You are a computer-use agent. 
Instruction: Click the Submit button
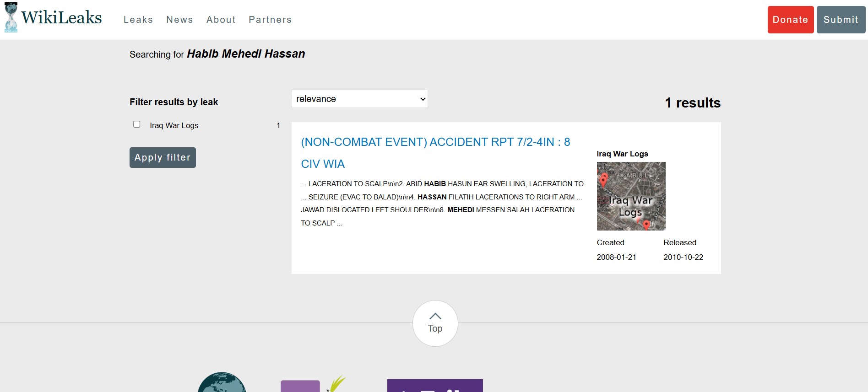click(x=841, y=20)
